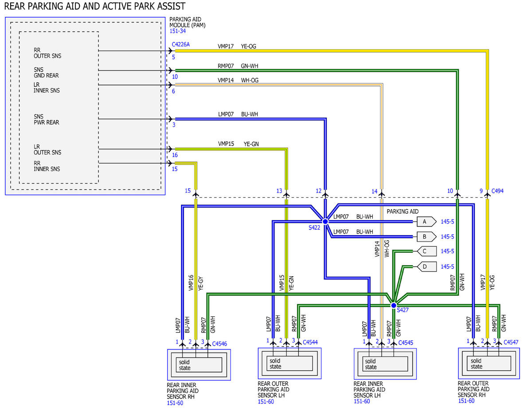Image resolution: width=532 pixels, height=411 pixels.
Task: Open the 145-5 link beside connector B
Action: [x=447, y=236]
